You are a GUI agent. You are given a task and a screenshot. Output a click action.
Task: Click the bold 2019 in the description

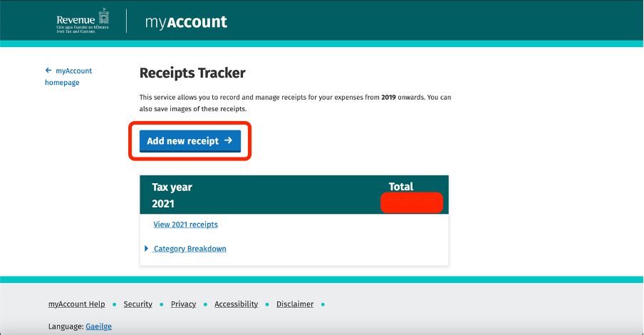[388, 98]
